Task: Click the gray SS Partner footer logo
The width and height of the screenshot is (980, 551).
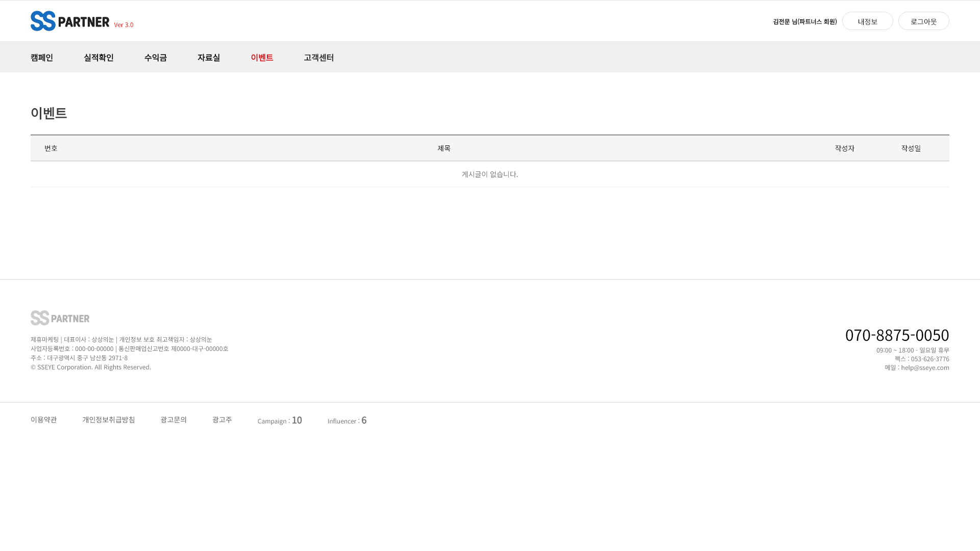Action: pyautogui.click(x=60, y=318)
